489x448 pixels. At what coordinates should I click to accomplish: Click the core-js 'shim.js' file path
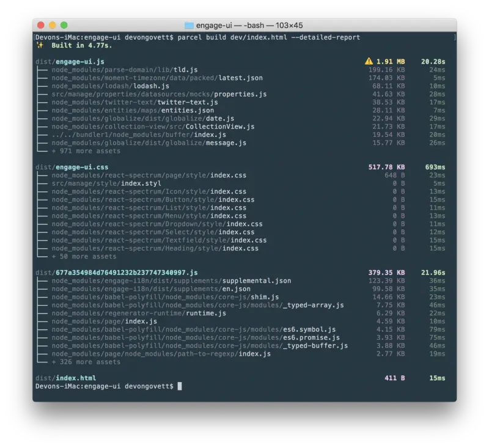click(165, 297)
